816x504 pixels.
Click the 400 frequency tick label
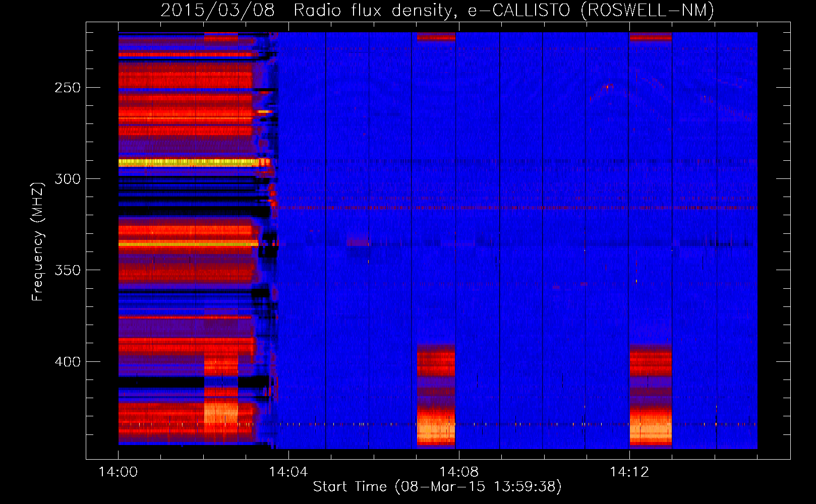tap(68, 362)
